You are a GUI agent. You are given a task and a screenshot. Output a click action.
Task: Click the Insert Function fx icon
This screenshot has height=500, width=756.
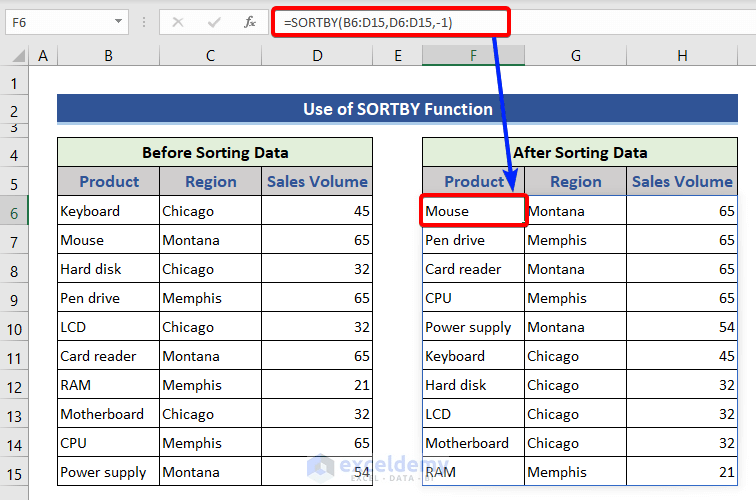click(250, 22)
